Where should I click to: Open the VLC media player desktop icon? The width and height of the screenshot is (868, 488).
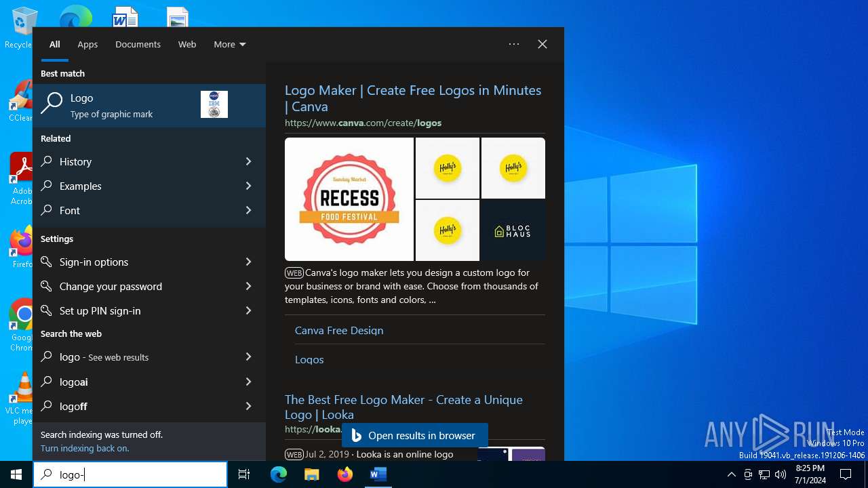click(21, 399)
